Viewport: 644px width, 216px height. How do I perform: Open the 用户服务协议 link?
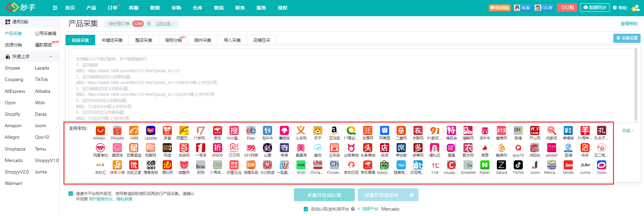click(101, 199)
